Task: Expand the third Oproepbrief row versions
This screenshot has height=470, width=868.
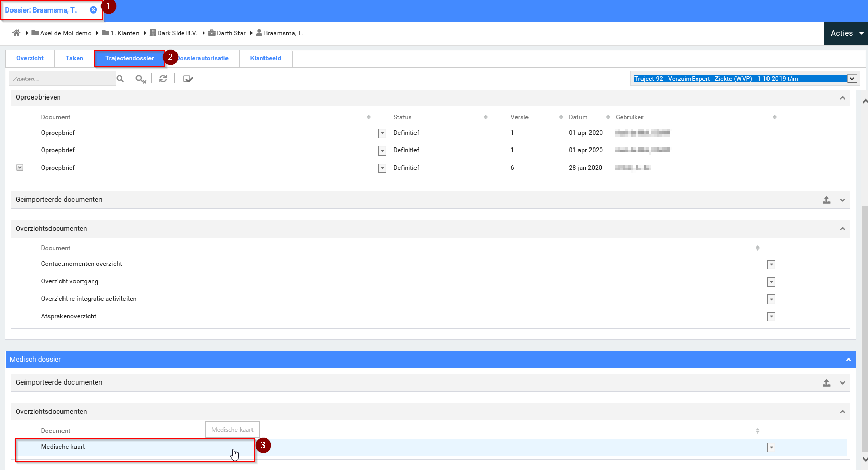Action: 20,168
